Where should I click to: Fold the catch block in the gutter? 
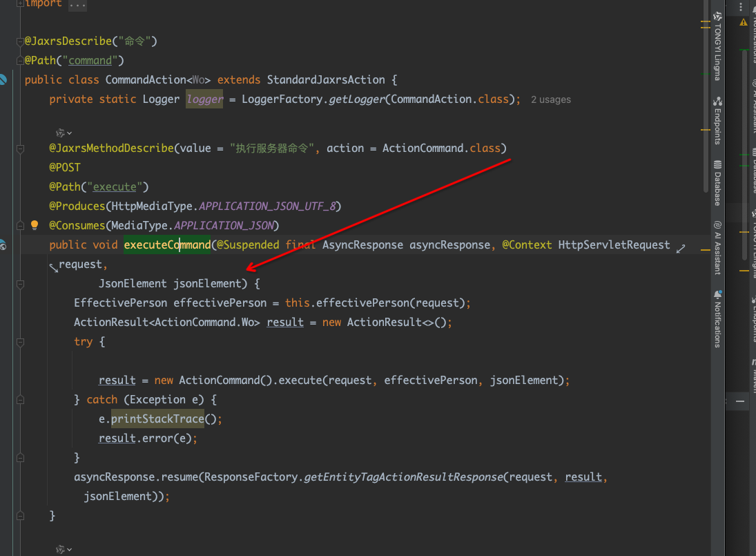coord(21,399)
